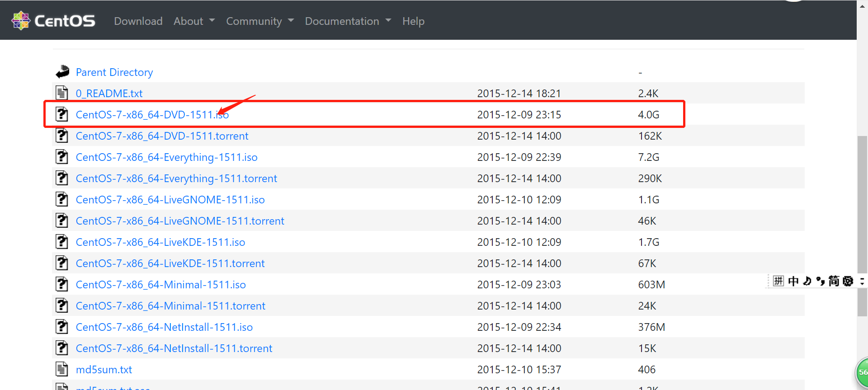Viewport: 868px width, 390px height.
Task: Expand the Documentation dropdown menu
Action: click(x=348, y=21)
